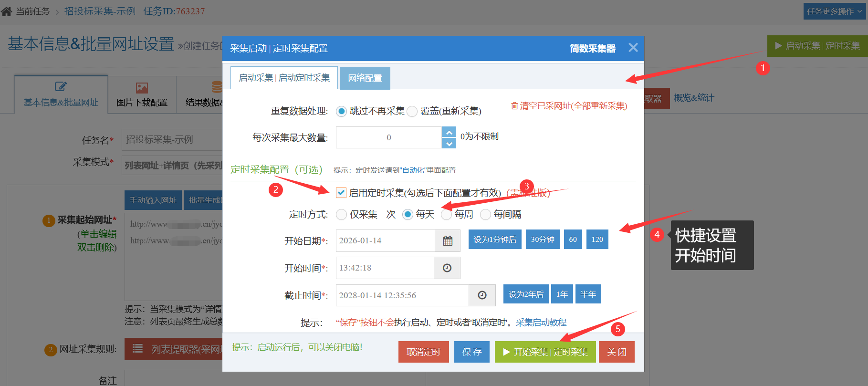Switch to the 网络配置 tab

(365, 78)
